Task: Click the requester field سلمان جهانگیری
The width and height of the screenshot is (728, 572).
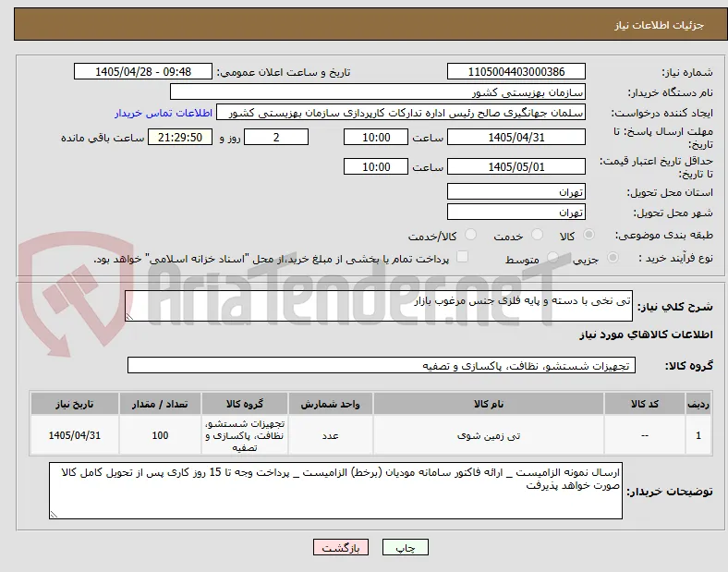Action: [401, 113]
